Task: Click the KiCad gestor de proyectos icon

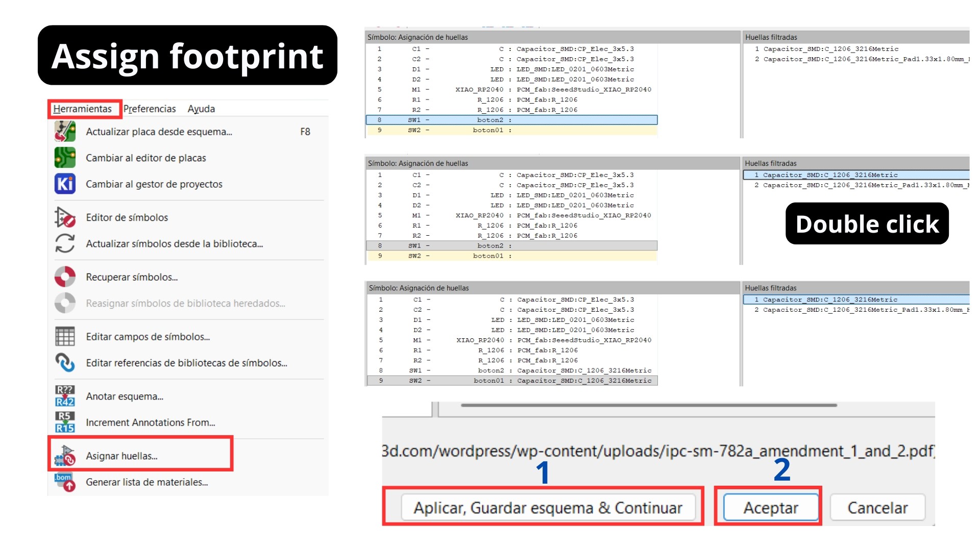Action: click(x=65, y=184)
